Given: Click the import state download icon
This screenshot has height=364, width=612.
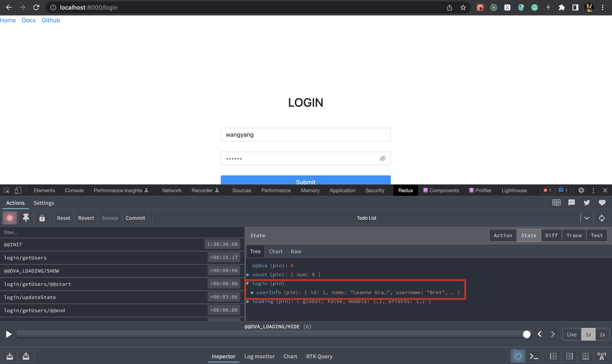Looking at the screenshot, I should click(x=10, y=356).
